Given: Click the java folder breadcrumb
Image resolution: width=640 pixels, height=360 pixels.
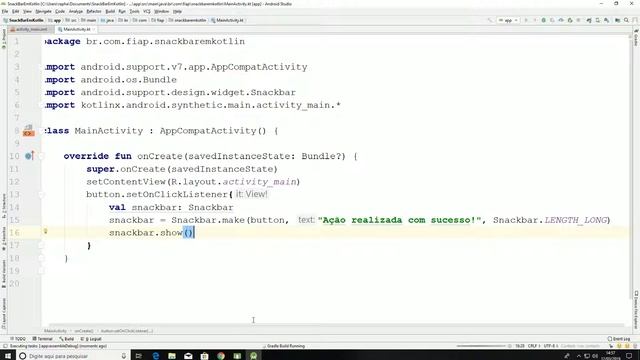Looking at the screenshot, I should 107,20.
